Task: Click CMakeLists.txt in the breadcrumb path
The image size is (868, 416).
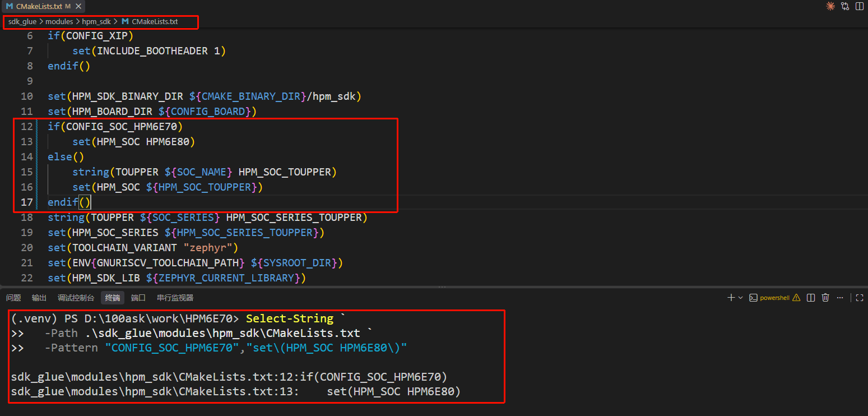Action: (x=155, y=22)
